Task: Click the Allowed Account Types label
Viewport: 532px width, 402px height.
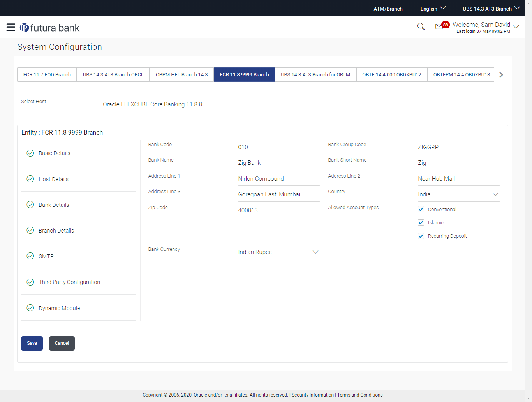Action: [x=353, y=208]
